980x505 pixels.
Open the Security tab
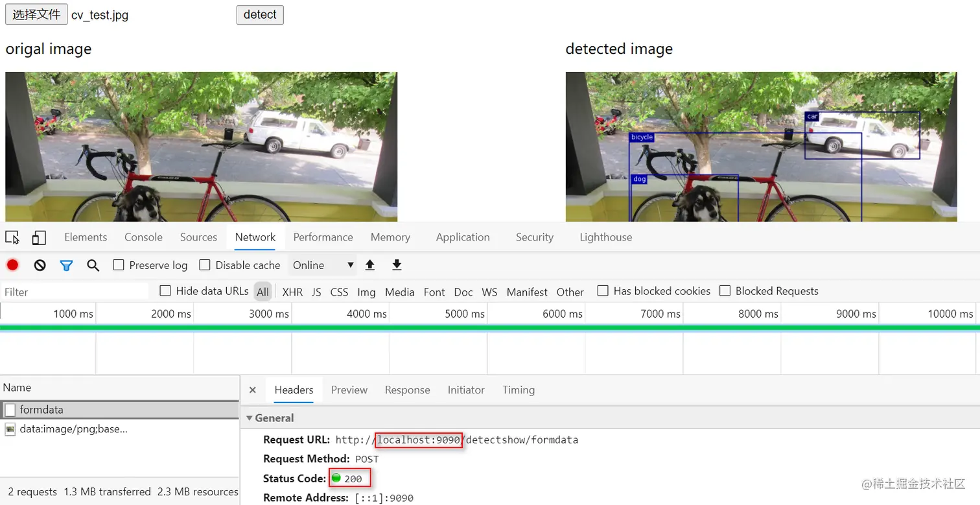pyautogui.click(x=535, y=237)
